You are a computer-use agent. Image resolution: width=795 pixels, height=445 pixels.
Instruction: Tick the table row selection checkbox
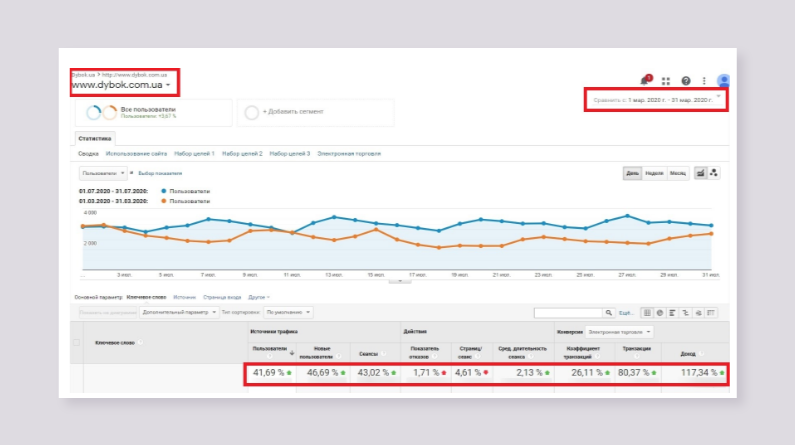(x=76, y=343)
